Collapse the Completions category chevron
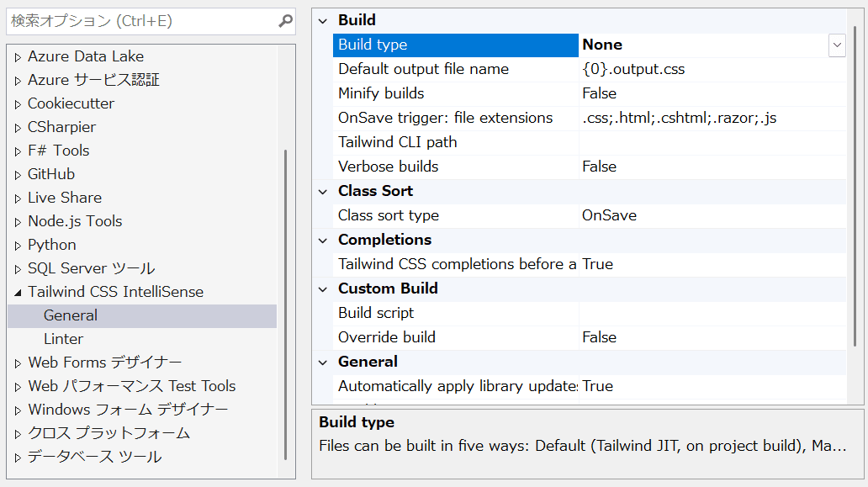Viewport: 868px width, 487px height. pyautogui.click(x=322, y=240)
